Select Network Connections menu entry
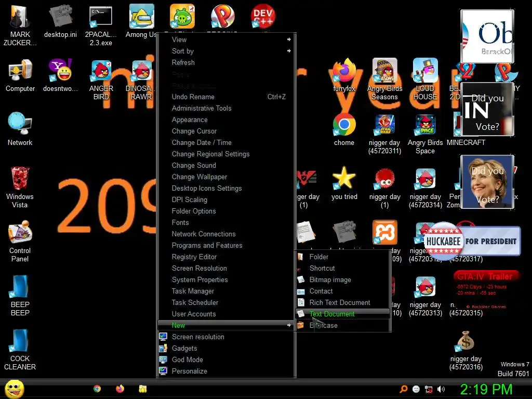 (226, 234)
